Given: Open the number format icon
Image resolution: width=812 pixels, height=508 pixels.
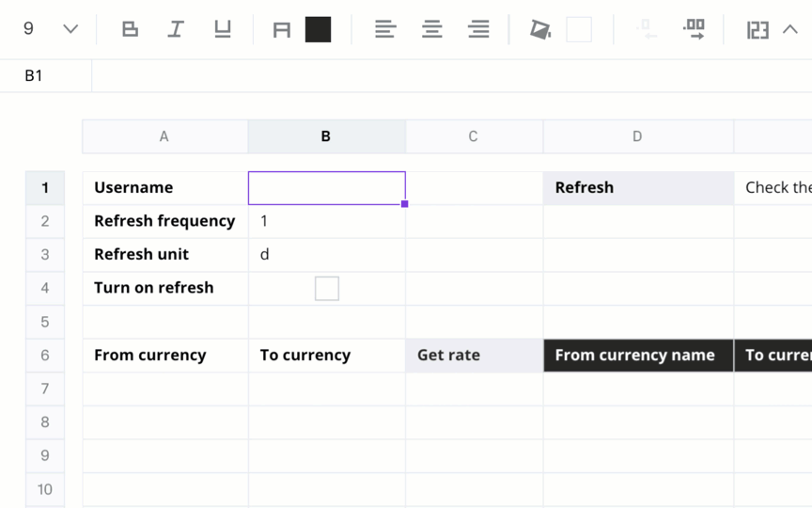Looking at the screenshot, I should tap(757, 30).
